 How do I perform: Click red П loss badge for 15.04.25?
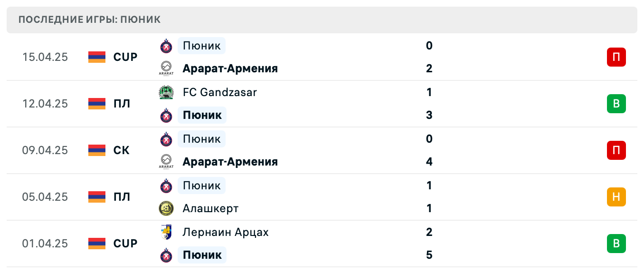point(616,57)
